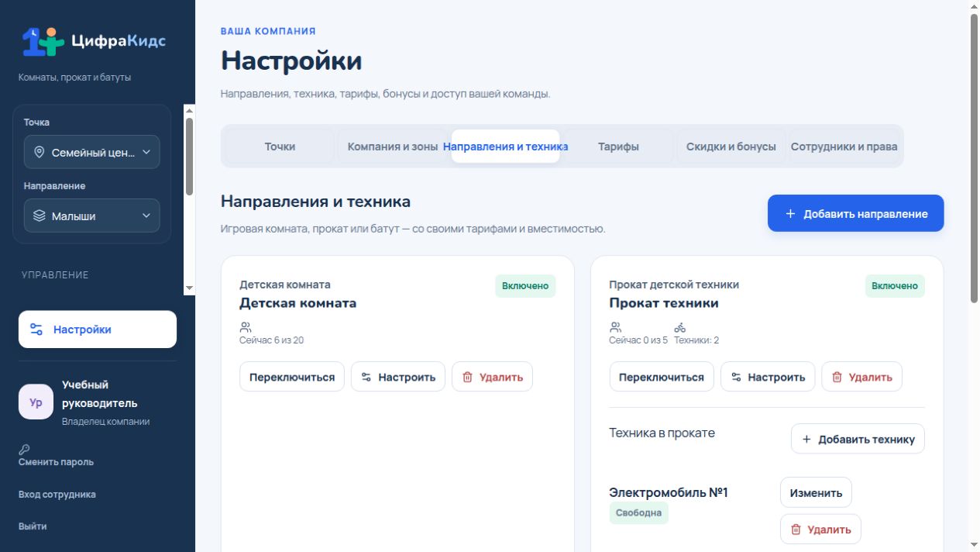This screenshot has width=980, height=552.
Task: Open the Тарифы tab
Action: click(x=618, y=147)
